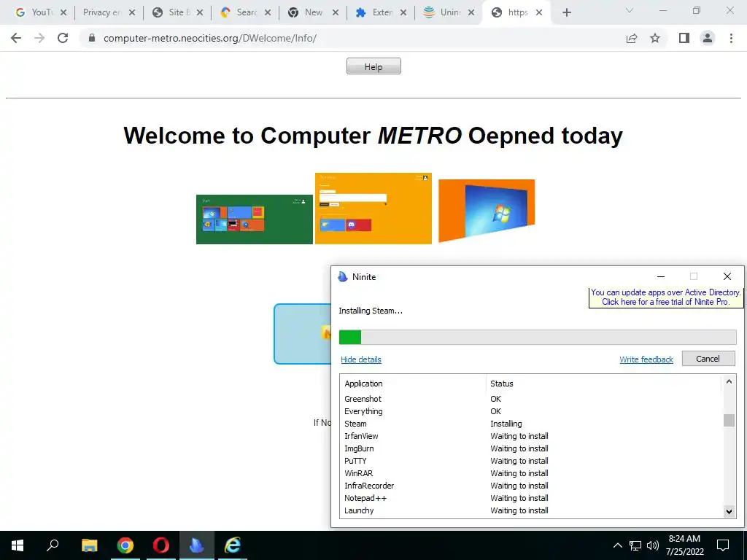Share this page via the share icon
Viewport: 747px width, 560px height.
(x=632, y=38)
